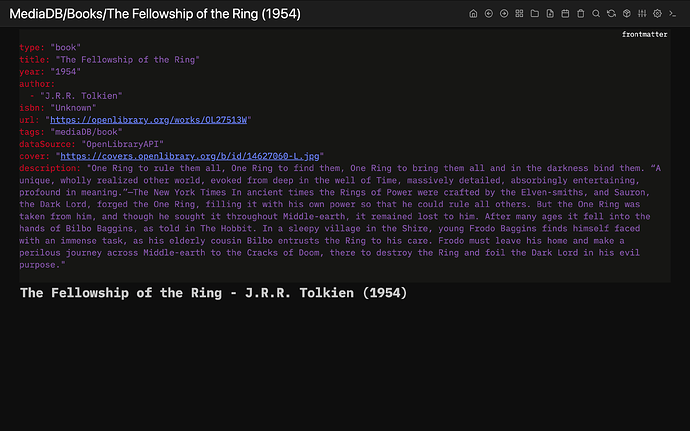Click the Fellowship of the Ring heading
Screen dimensions: 690x431
[213, 294]
